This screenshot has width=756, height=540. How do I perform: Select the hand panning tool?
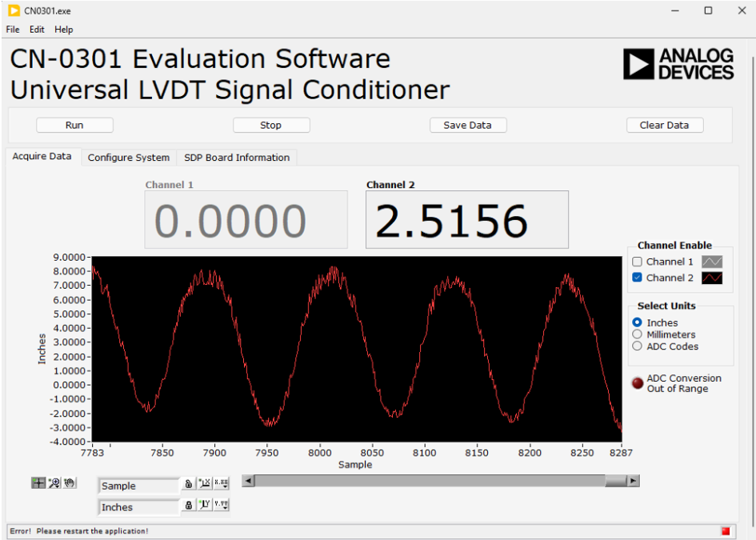70,482
